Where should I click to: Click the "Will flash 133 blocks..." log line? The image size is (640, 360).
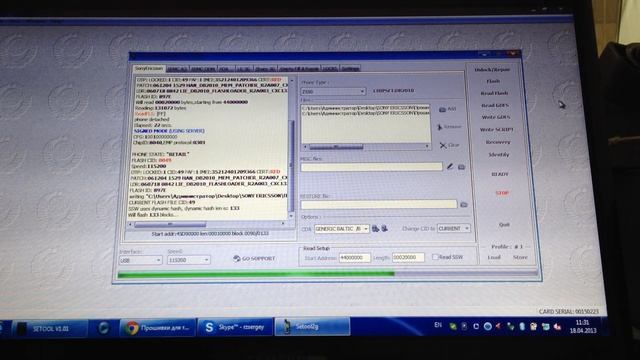point(153,215)
